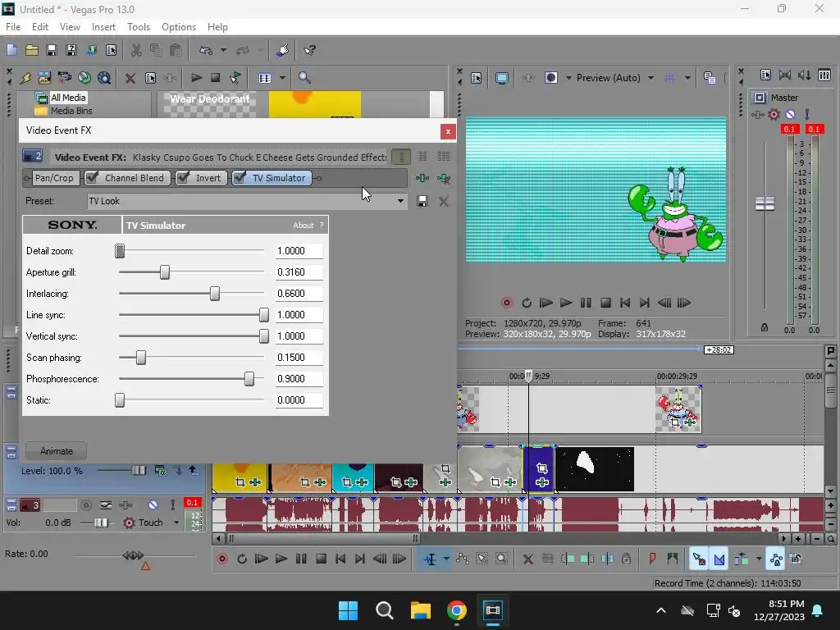Click the Plug-In Chain icon in FX window

pos(422,178)
